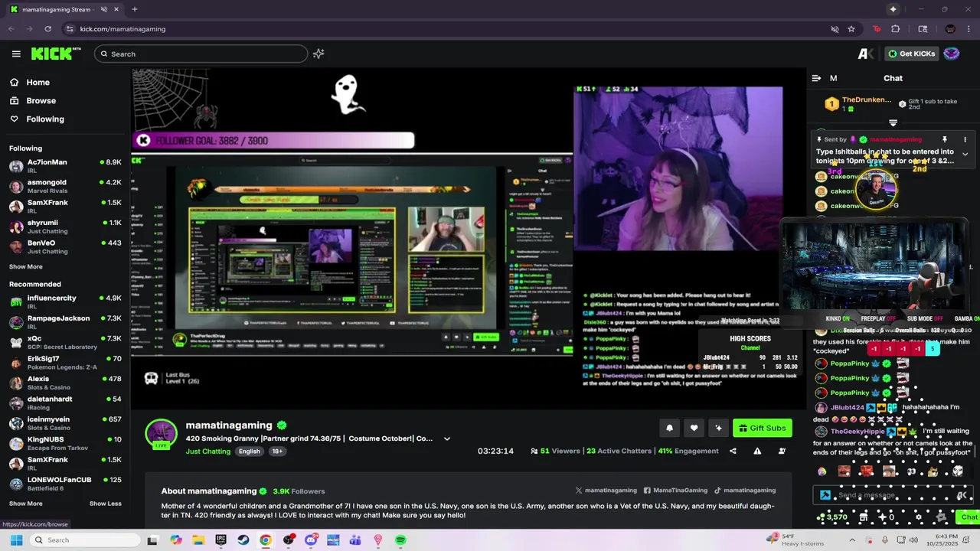Click the 18+ tag
This screenshot has height=551, width=980.
click(x=277, y=452)
